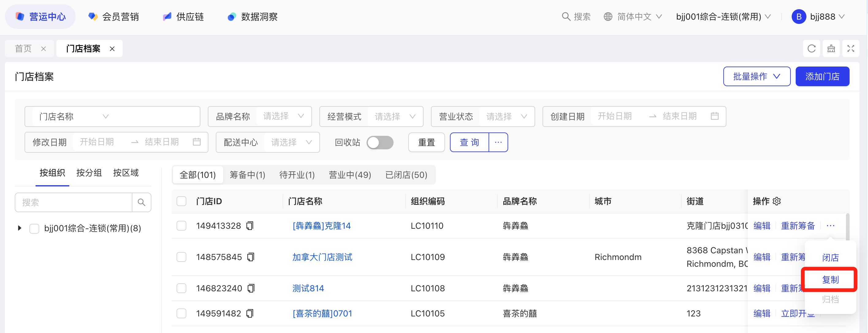Click the fullscreen expand icon
The width and height of the screenshot is (868, 333).
tap(851, 48)
